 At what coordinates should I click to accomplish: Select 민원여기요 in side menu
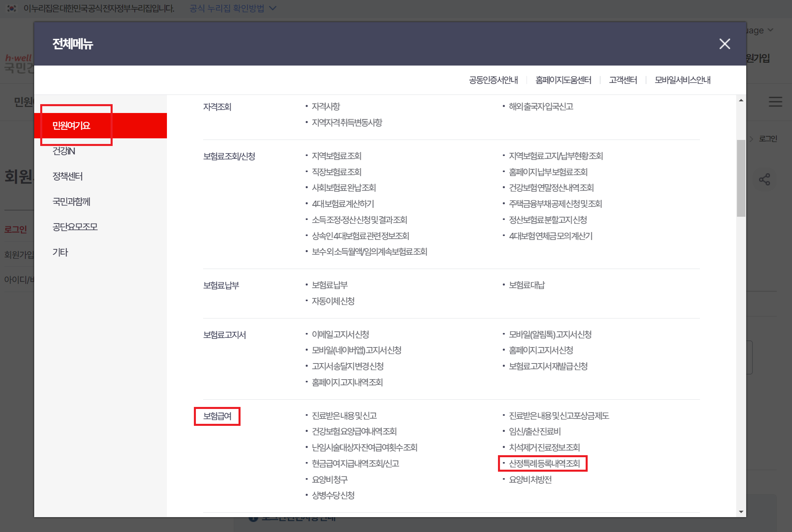pos(72,125)
